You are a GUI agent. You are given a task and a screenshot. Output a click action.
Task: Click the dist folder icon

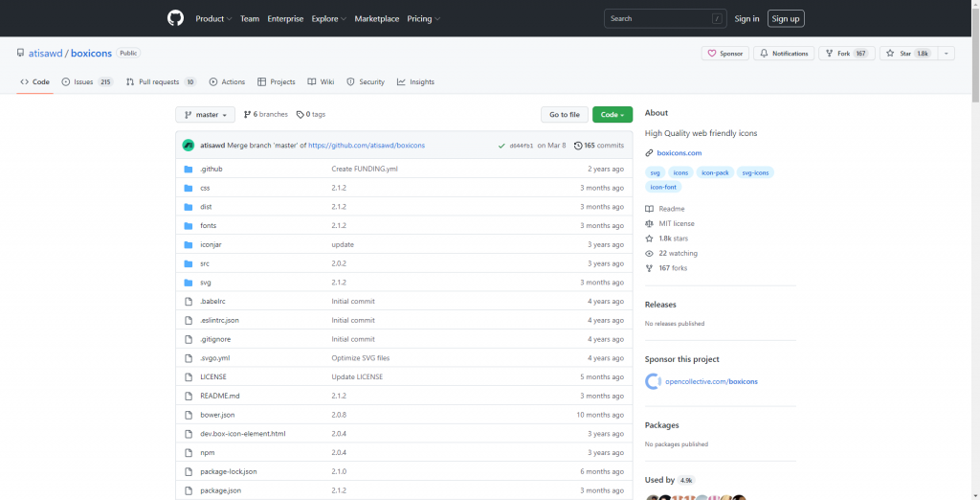coord(189,207)
